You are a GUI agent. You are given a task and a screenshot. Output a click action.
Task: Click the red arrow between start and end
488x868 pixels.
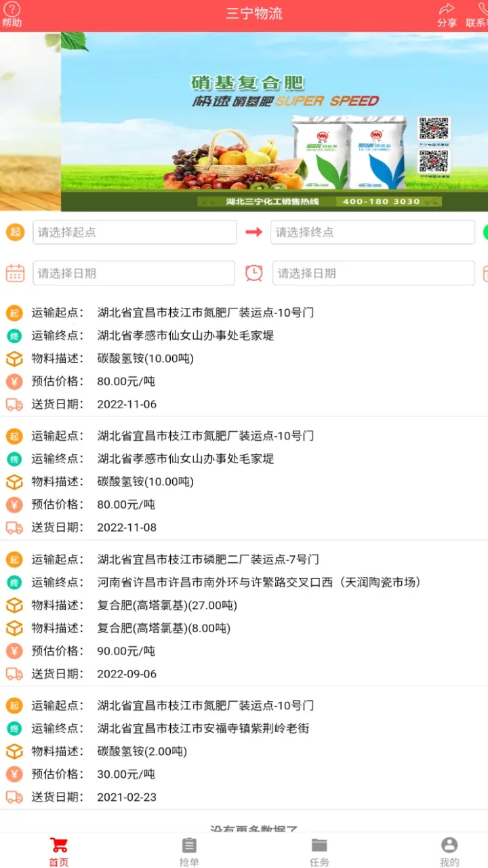253,232
